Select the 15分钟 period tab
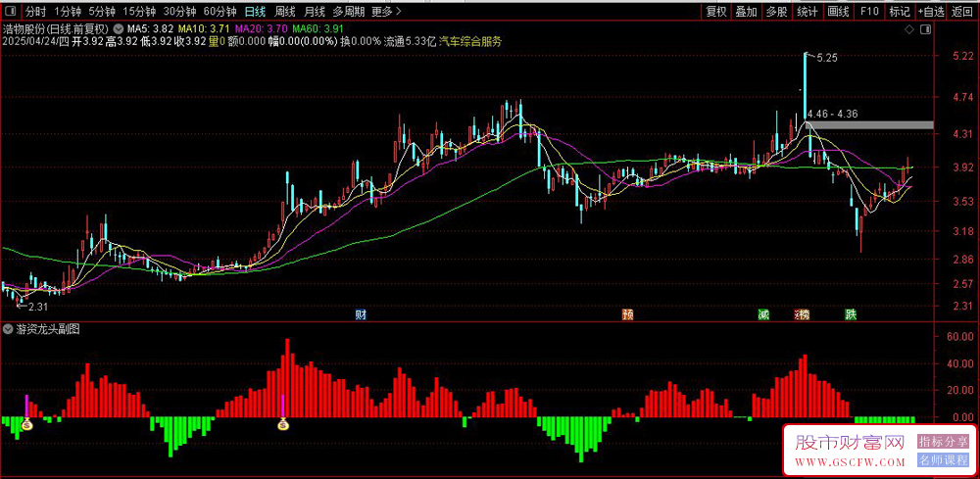 (x=139, y=11)
